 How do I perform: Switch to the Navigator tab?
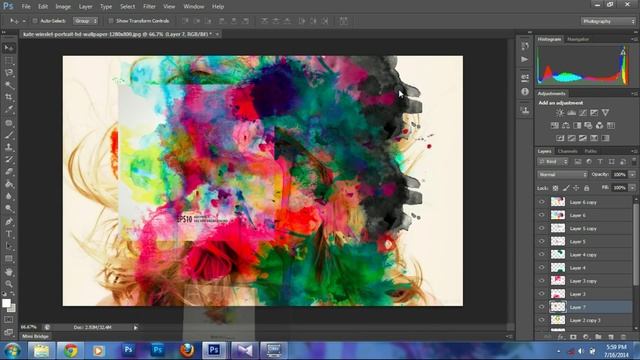tap(578, 40)
